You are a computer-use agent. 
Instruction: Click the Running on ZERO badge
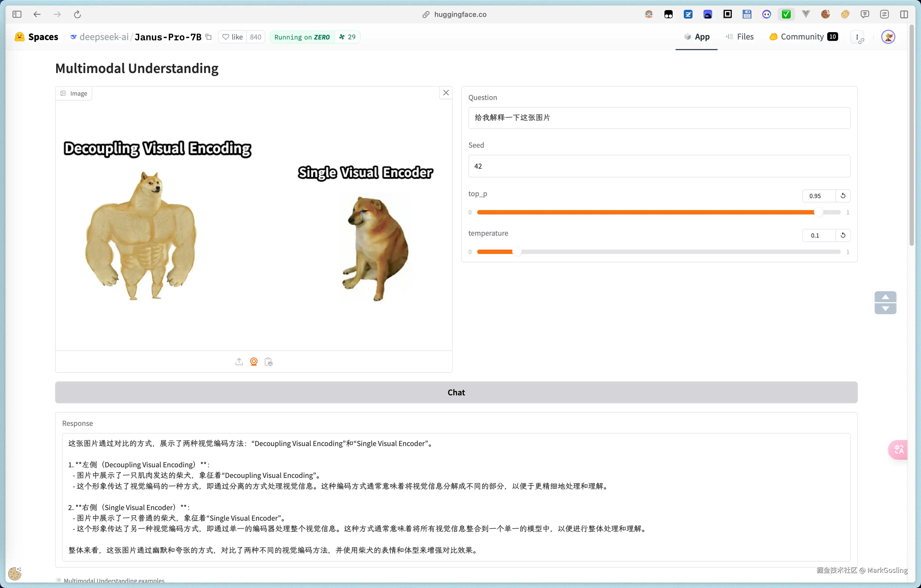[x=302, y=37]
